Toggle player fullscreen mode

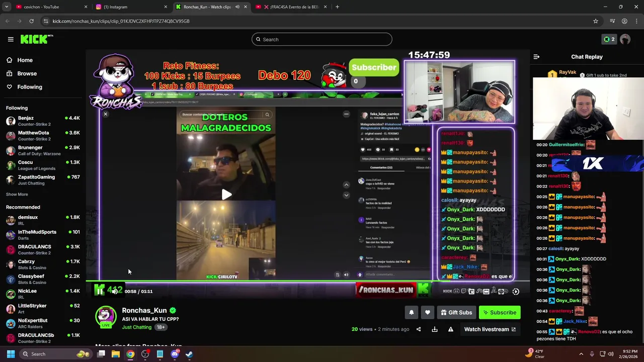pyautogui.click(x=502, y=291)
